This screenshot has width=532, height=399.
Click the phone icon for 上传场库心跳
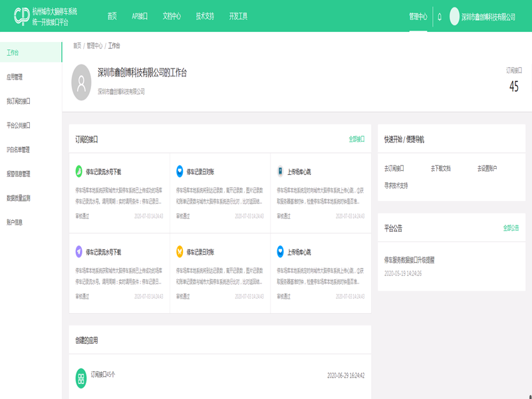pyautogui.click(x=280, y=171)
